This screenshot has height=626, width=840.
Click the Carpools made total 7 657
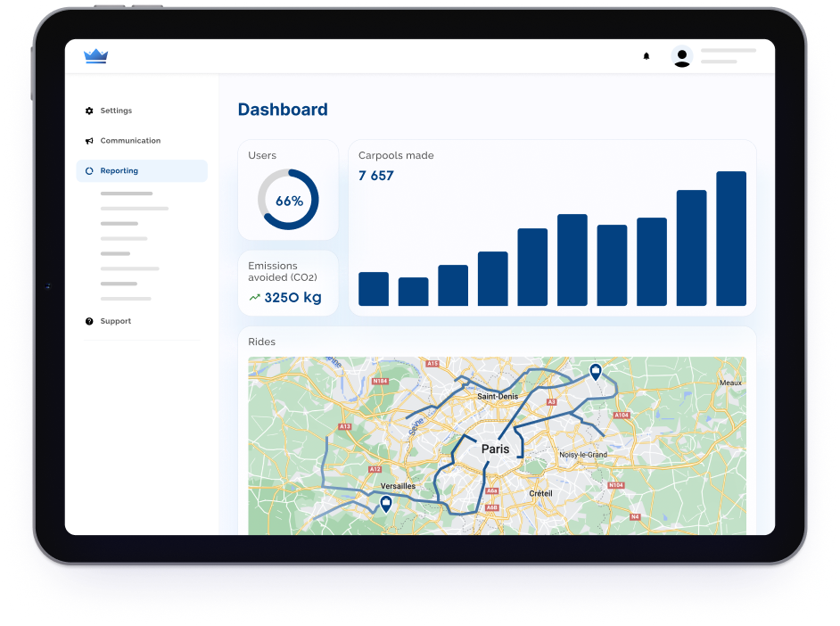coord(376,176)
